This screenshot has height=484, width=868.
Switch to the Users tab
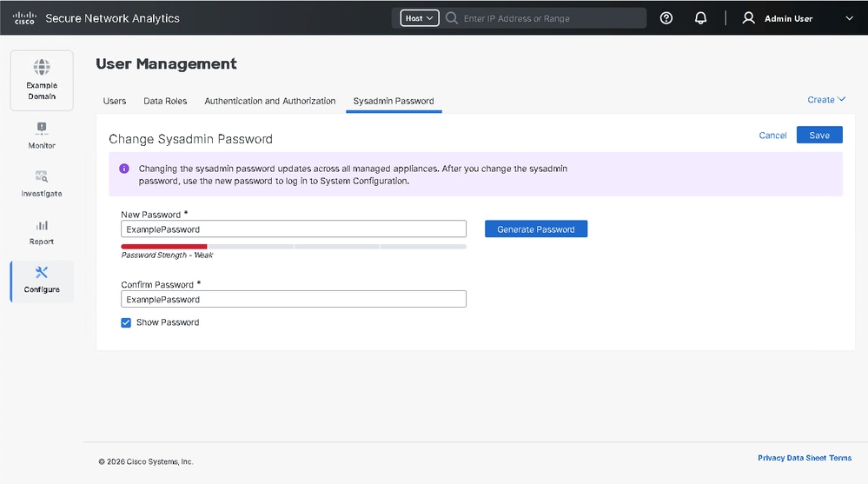click(x=115, y=101)
